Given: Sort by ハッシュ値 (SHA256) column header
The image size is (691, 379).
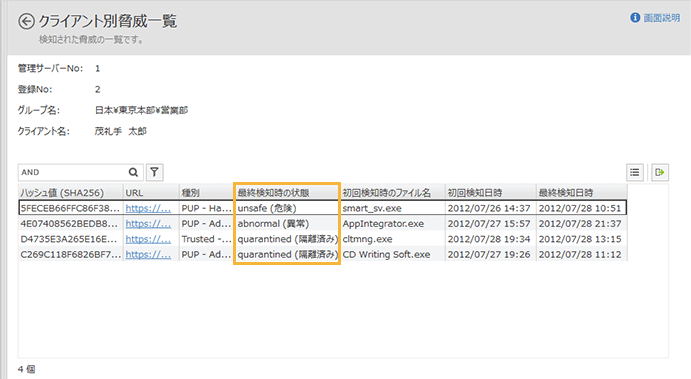Looking at the screenshot, I should 71,193.
